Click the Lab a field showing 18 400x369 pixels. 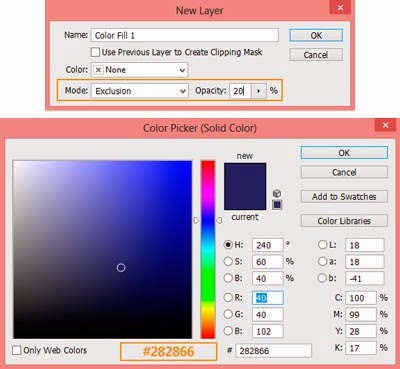(365, 262)
